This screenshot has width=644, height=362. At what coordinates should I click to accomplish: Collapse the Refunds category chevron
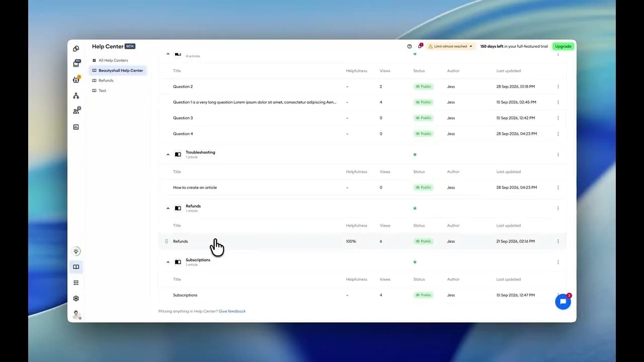coord(168,208)
